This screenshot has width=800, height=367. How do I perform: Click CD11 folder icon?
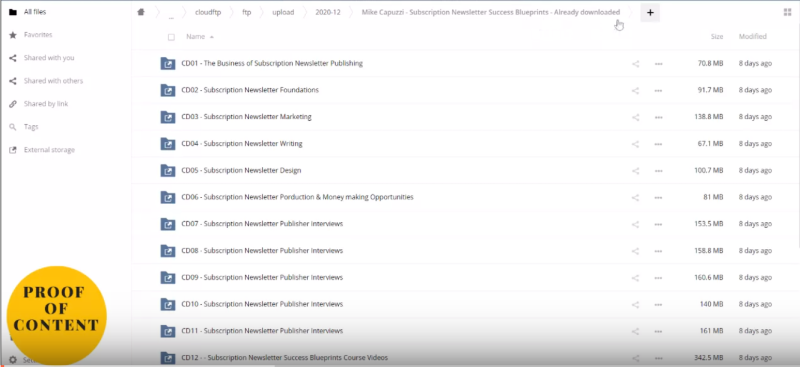click(168, 331)
